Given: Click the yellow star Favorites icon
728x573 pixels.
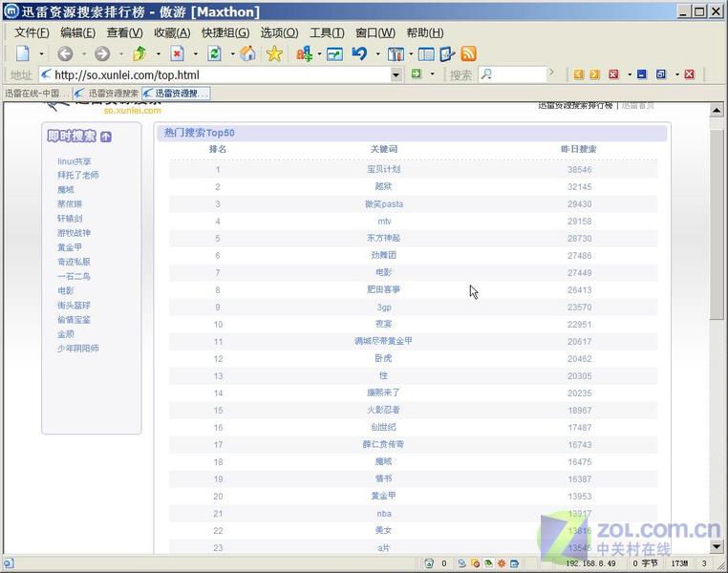Looking at the screenshot, I should [274, 53].
